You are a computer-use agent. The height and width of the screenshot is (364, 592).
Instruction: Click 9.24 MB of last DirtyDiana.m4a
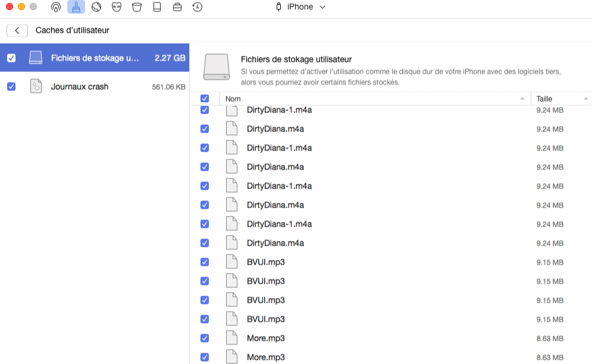550,243
